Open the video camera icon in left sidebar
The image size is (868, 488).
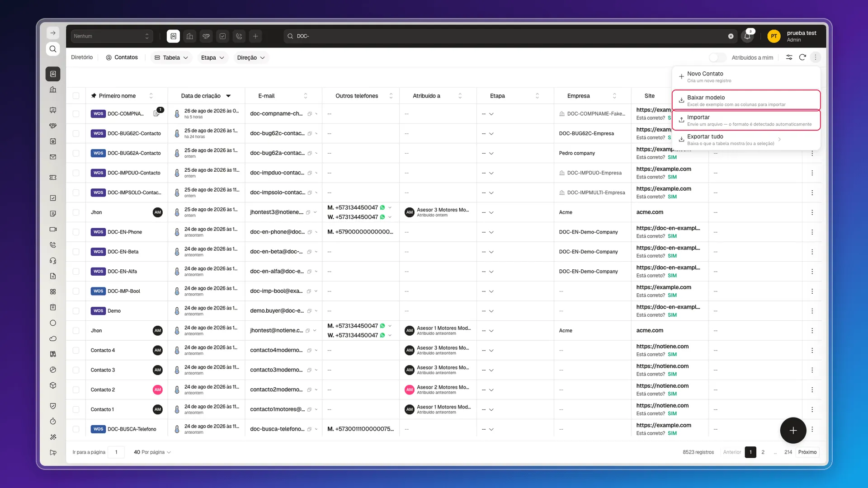click(x=53, y=229)
